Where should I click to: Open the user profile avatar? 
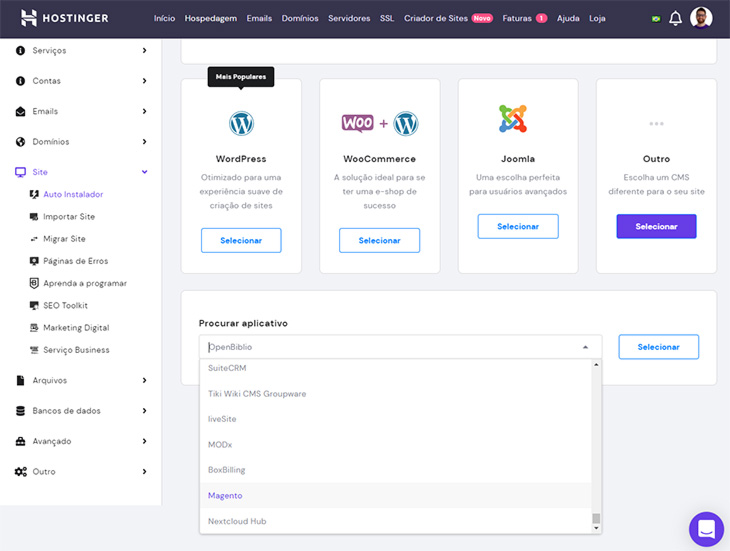pos(701,18)
